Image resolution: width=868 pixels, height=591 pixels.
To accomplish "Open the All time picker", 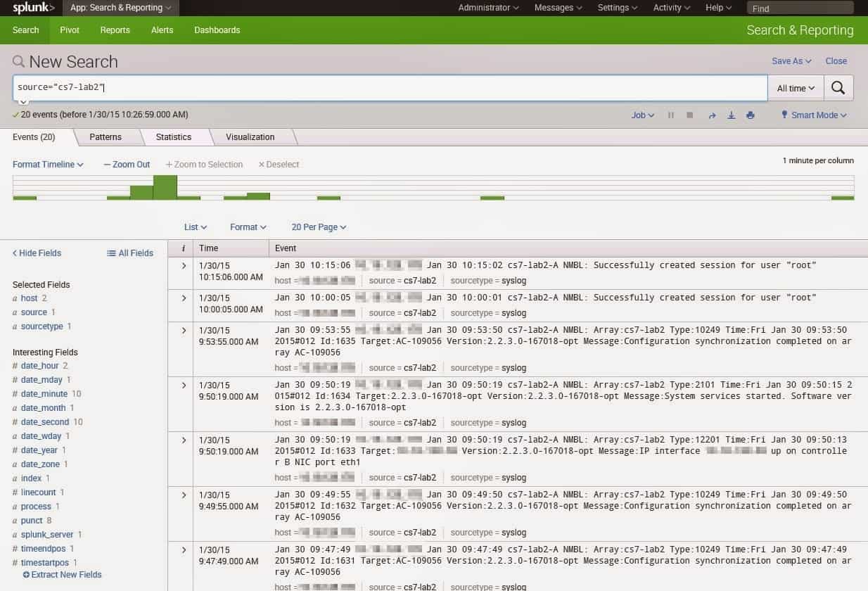I will [x=796, y=87].
